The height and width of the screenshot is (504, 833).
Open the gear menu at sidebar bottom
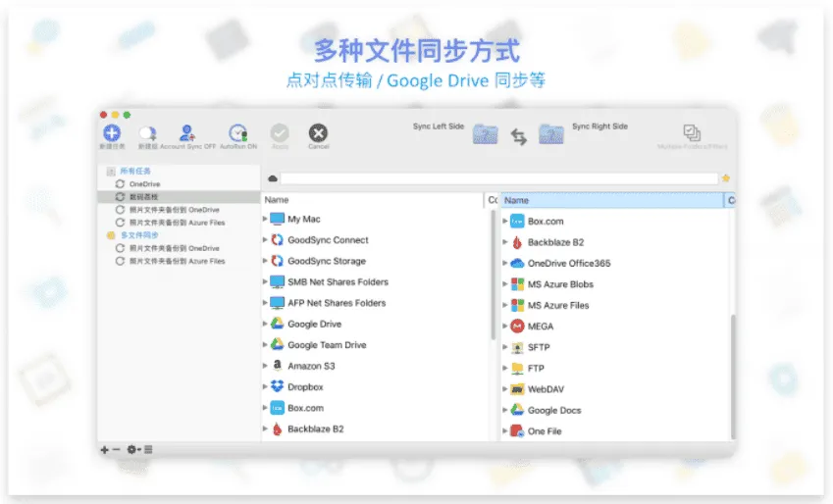[x=131, y=449]
